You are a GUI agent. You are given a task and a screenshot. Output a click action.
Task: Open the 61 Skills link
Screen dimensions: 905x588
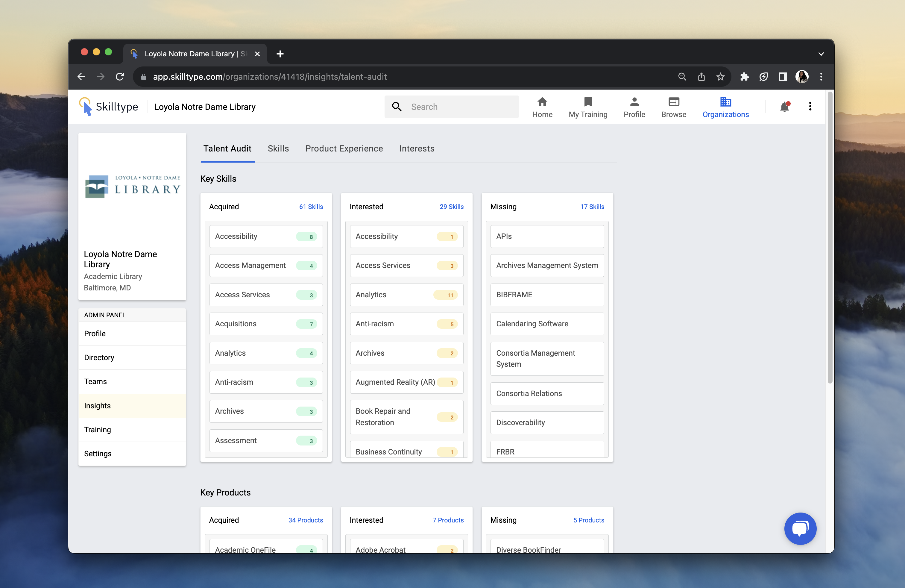311,207
